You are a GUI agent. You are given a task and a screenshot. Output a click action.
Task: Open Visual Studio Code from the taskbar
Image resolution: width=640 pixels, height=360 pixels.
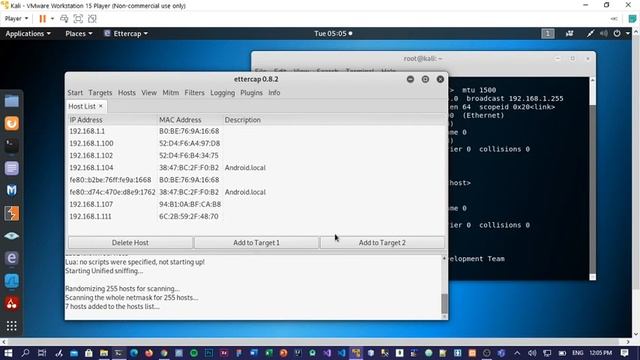[x=342, y=353]
